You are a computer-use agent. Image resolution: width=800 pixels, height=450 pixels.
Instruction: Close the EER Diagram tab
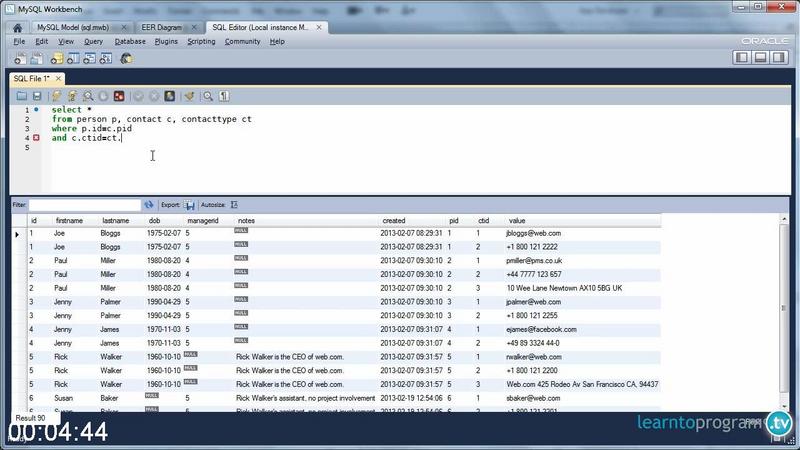click(x=194, y=28)
